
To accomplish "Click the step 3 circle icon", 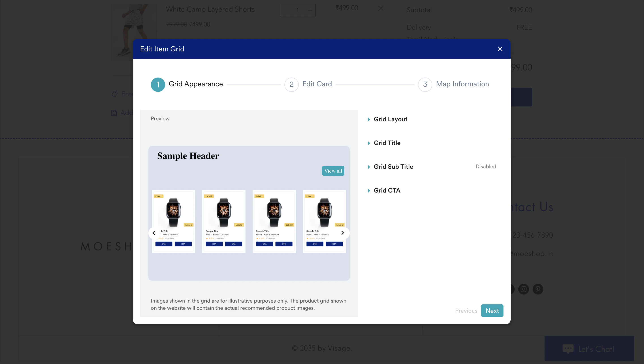I will click(425, 85).
